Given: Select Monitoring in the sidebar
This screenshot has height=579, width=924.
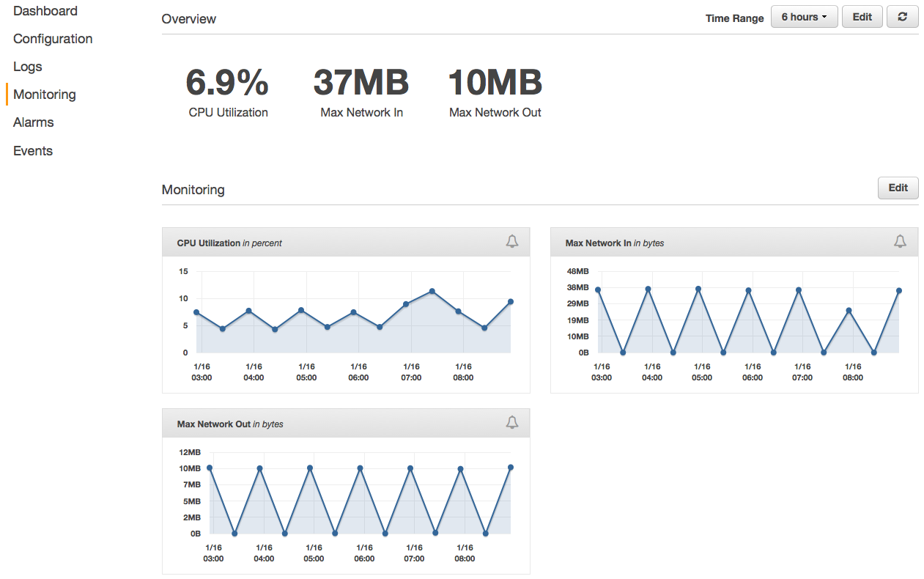Looking at the screenshot, I should pos(45,95).
